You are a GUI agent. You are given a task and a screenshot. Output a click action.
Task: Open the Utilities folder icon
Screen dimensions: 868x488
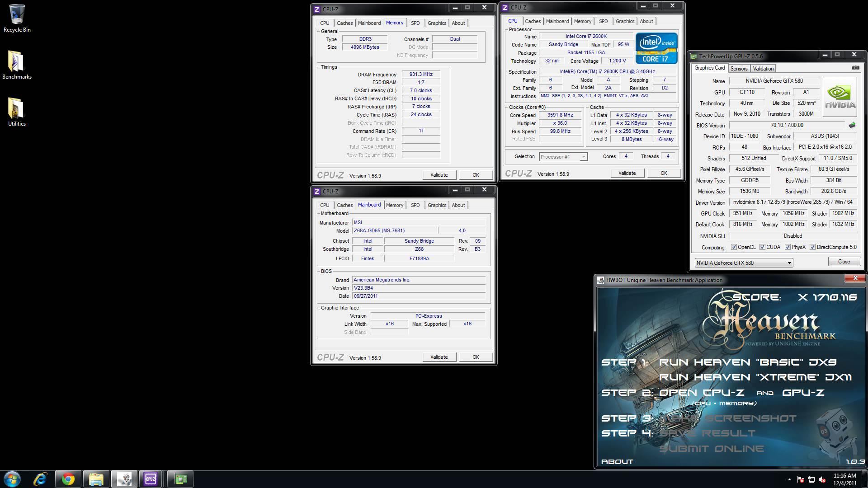(17, 112)
